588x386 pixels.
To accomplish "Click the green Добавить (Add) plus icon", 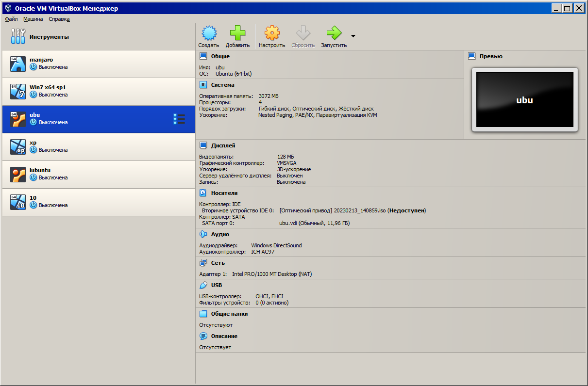I will point(237,33).
